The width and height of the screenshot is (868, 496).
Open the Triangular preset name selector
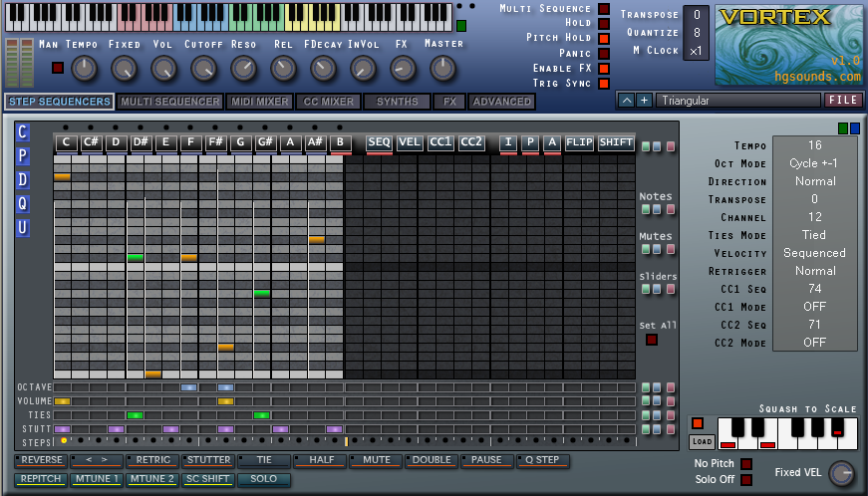coord(737,101)
